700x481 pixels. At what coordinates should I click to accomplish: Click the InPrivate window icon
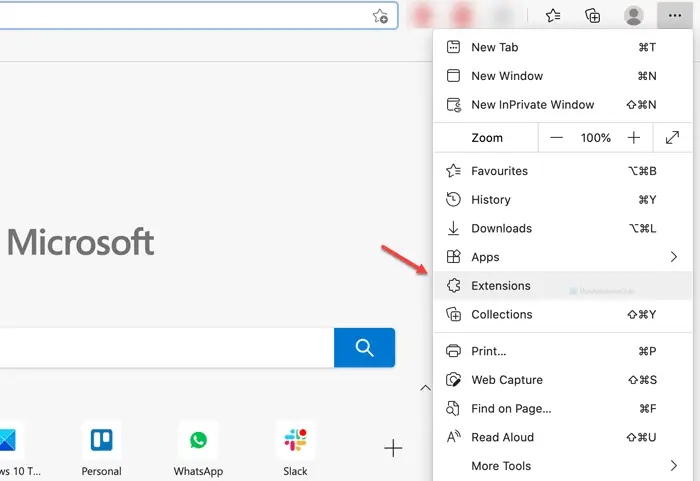tap(454, 105)
